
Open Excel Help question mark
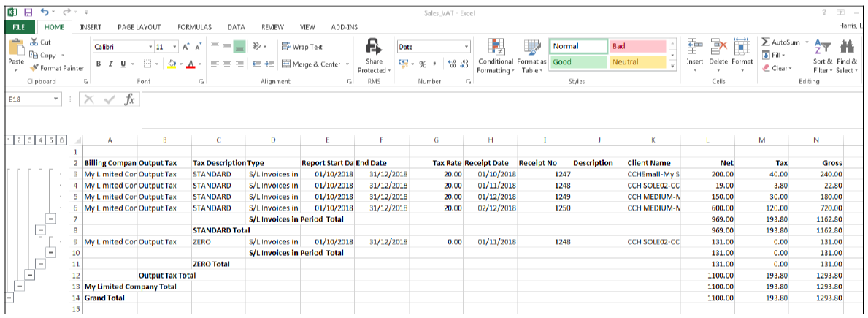(824, 12)
